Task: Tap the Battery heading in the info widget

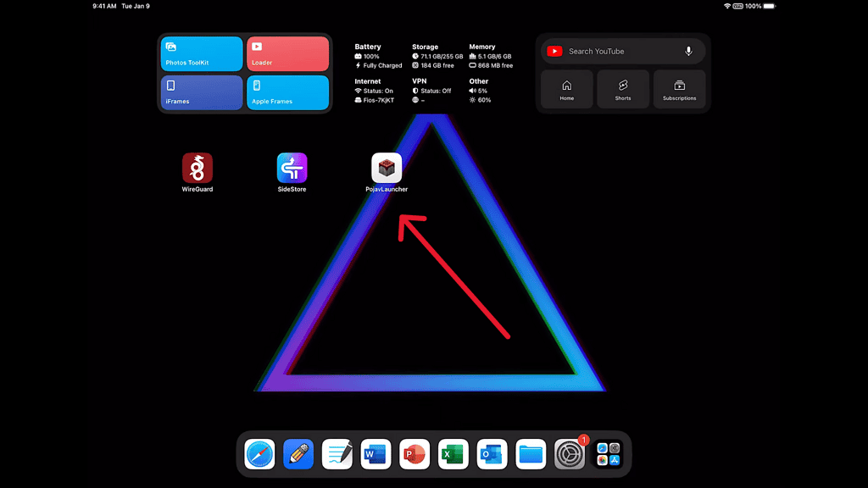Action: pyautogui.click(x=368, y=47)
